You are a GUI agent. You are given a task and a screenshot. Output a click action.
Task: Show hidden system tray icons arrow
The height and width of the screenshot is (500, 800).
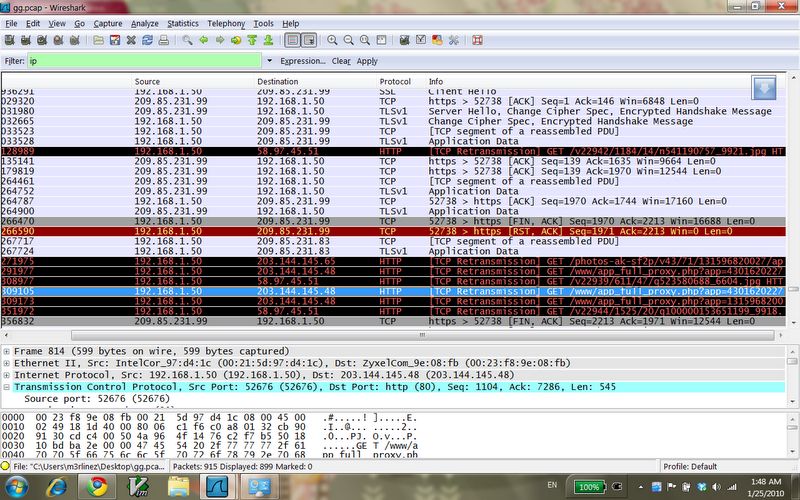coord(640,487)
